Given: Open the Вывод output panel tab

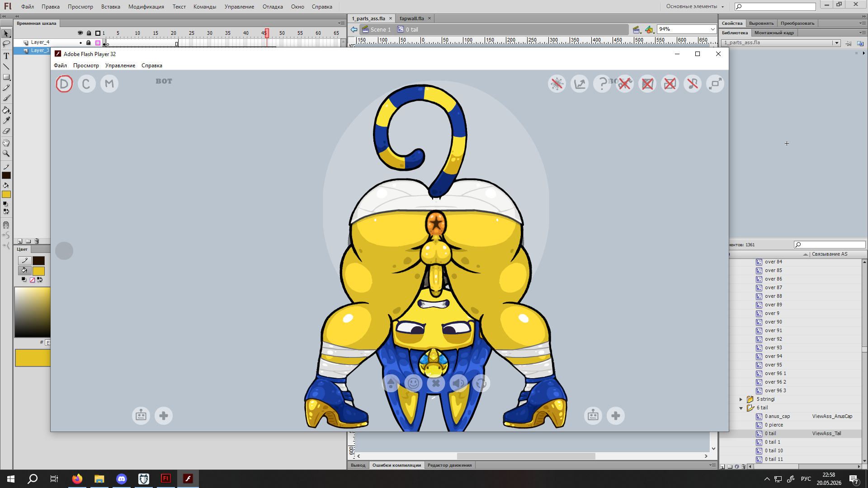Looking at the screenshot, I should [358, 465].
